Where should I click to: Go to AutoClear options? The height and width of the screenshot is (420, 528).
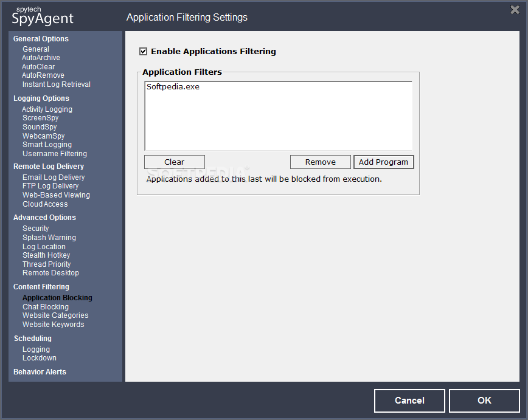[x=38, y=67]
